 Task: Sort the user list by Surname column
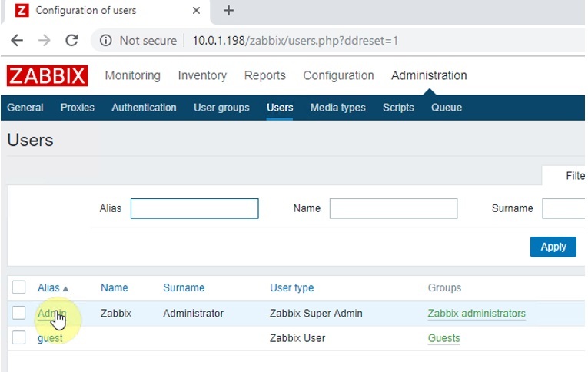(183, 287)
